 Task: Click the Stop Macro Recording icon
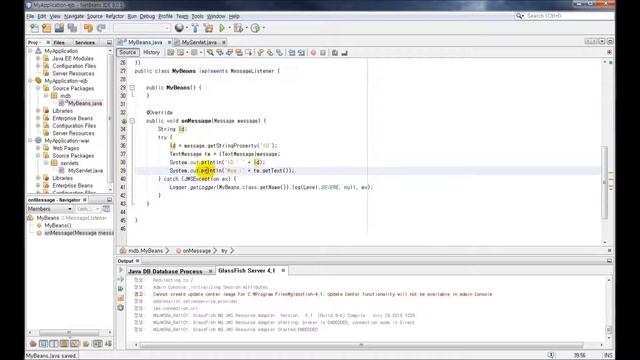click(323, 53)
